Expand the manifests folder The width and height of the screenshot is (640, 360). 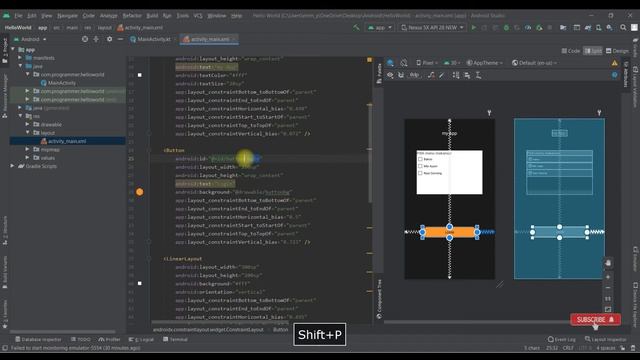[x=20, y=58]
